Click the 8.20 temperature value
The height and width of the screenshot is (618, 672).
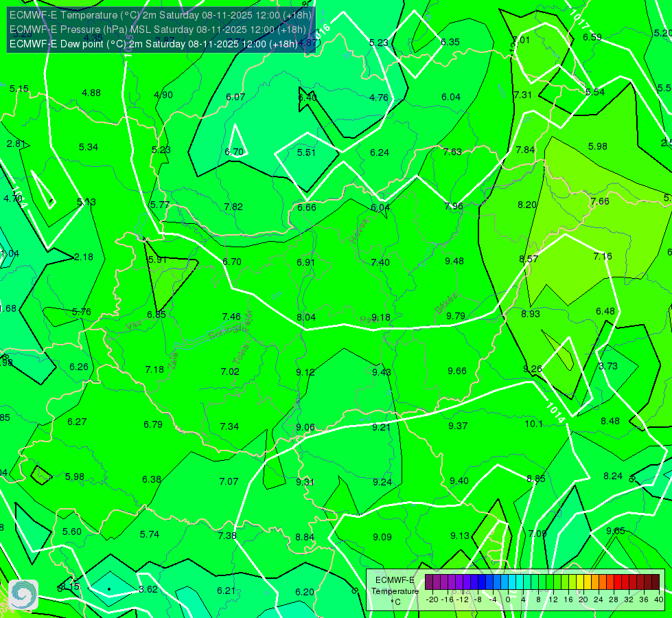pos(527,205)
